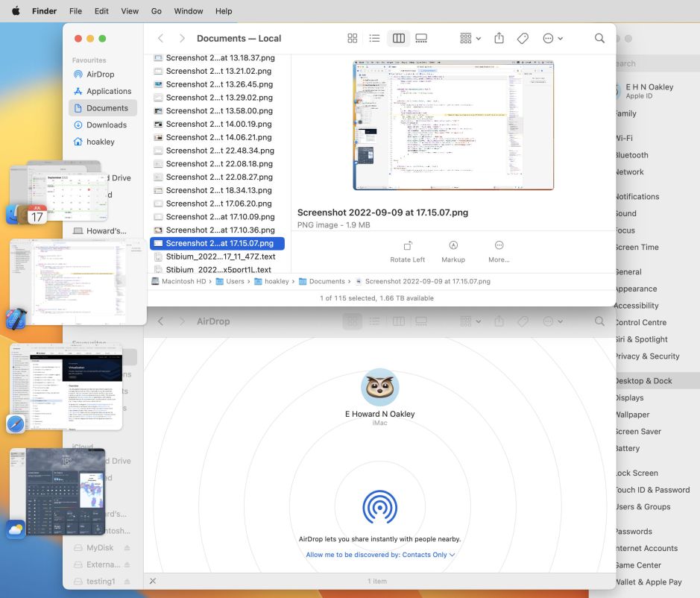Select Applications in Finder sidebar
Image resolution: width=700 pixels, height=598 pixels.
coord(108,91)
